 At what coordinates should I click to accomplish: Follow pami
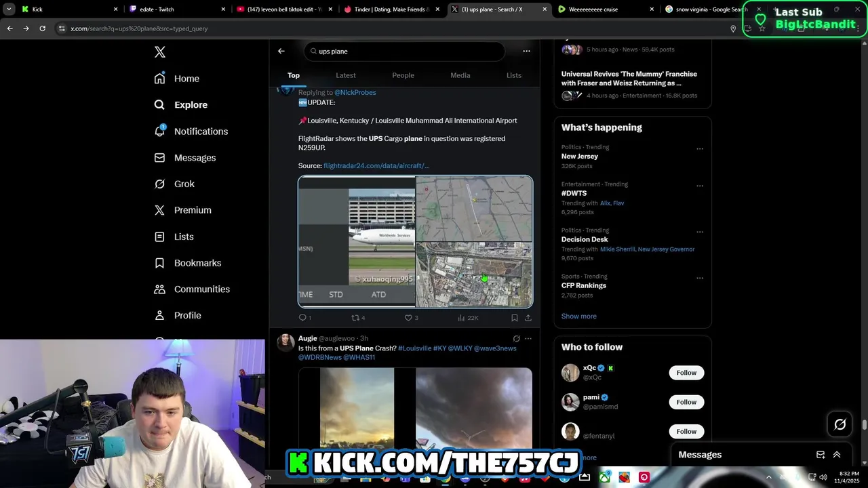click(x=686, y=402)
